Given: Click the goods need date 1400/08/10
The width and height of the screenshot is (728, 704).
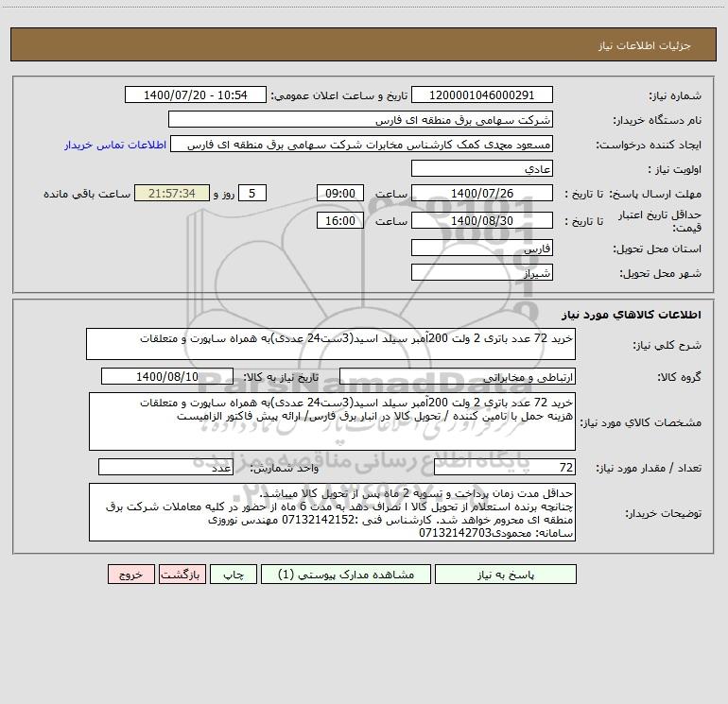Looking at the screenshot, I should (167, 376).
